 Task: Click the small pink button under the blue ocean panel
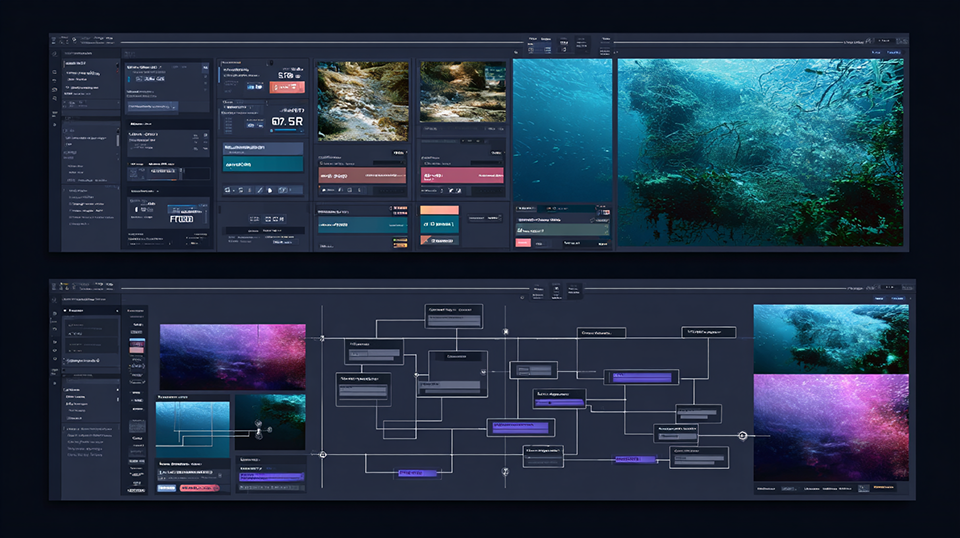pos(523,243)
